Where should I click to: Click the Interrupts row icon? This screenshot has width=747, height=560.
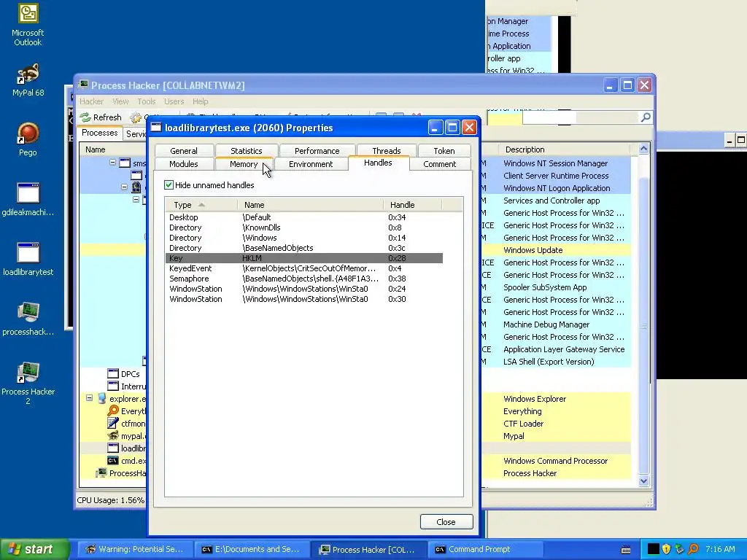[113, 386]
